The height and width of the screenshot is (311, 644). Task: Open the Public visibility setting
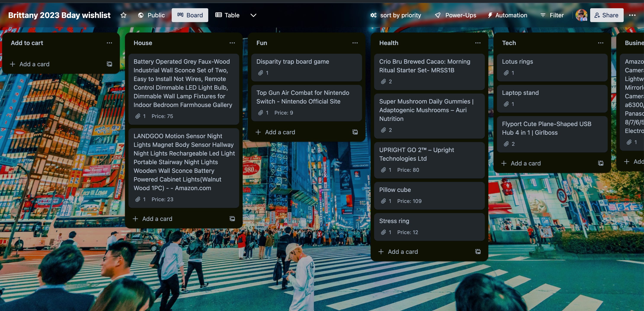pos(151,15)
